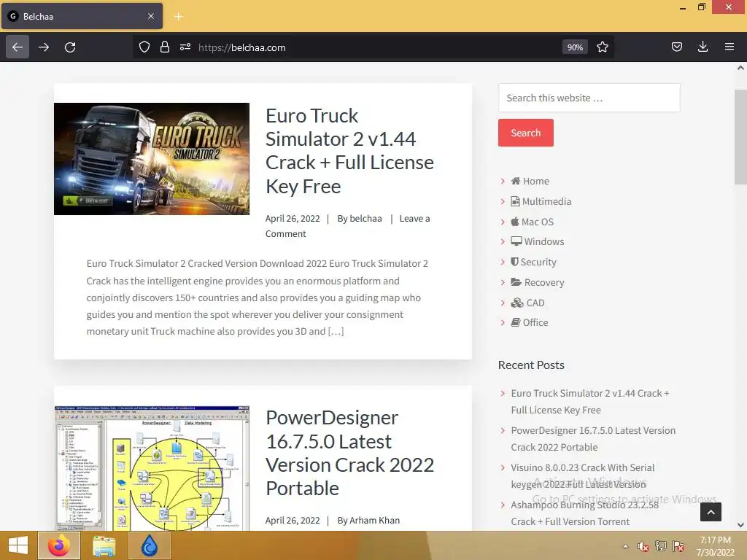Open the Euro Truck Simulator thumbnail image
Image resolution: width=747 pixels, height=560 pixels.
pyautogui.click(x=152, y=158)
